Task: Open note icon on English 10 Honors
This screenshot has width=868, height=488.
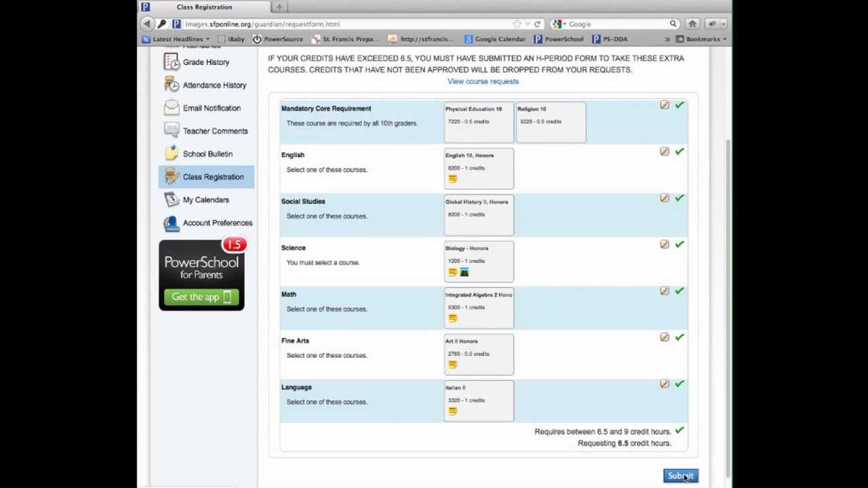Action: 452,179
